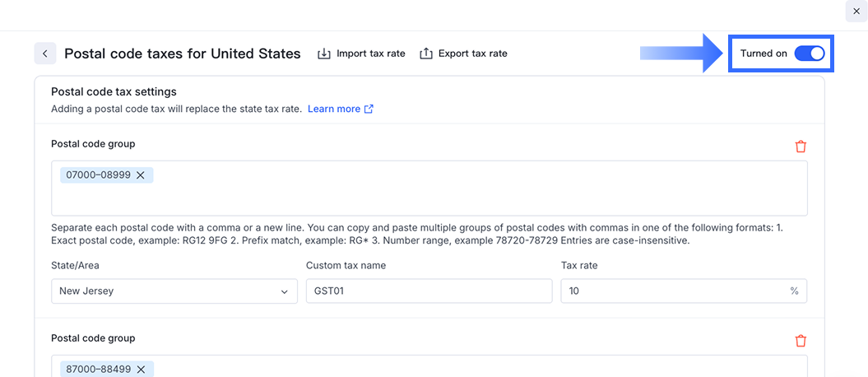Click the back arrow button
868x377 pixels.
click(x=45, y=54)
